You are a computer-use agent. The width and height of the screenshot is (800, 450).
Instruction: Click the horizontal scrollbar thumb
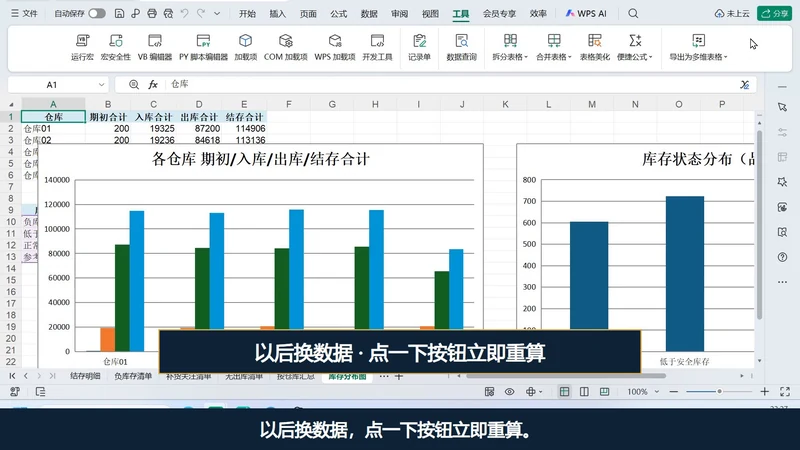566,376
